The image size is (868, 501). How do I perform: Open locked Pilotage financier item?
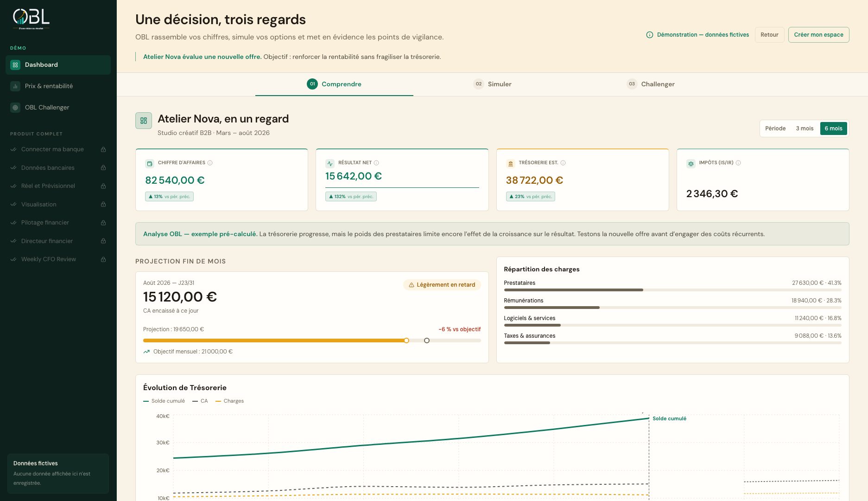tap(58, 223)
